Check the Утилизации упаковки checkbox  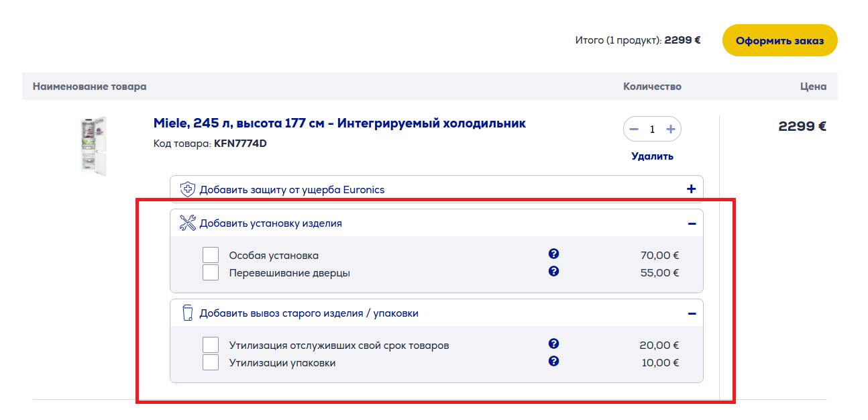211,362
